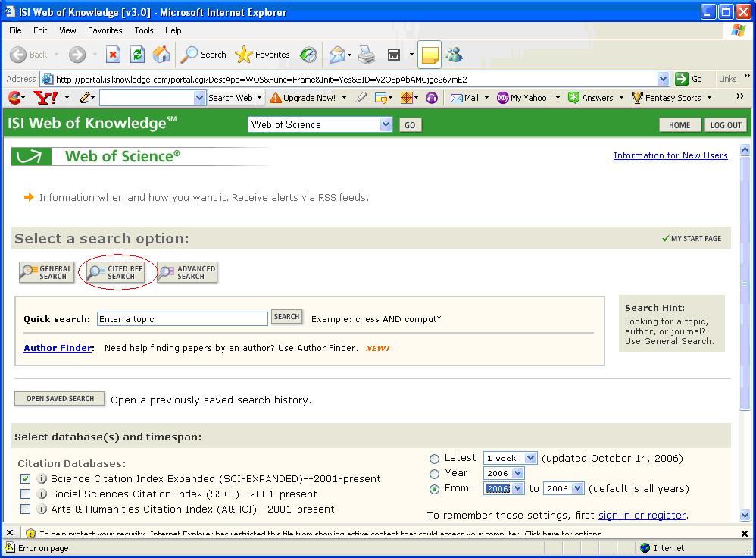Click the pencil icon on Yahoo toolbar
The width and height of the screenshot is (756, 558).
pyautogui.click(x=85, y=98)
